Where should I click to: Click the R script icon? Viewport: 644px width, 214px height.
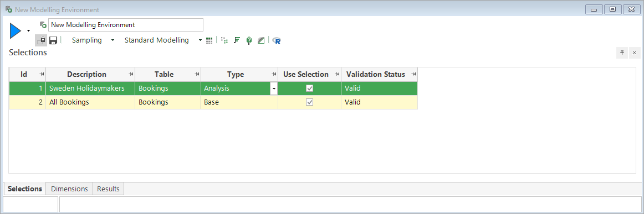point(277,40)
